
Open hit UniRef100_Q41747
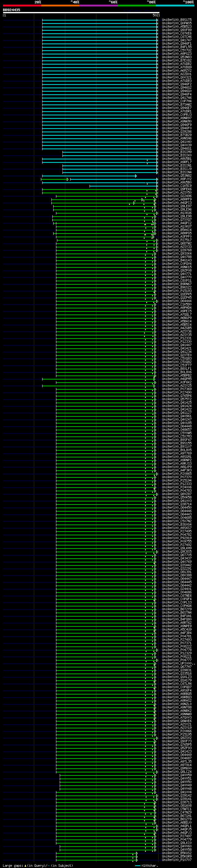point(177,40)
